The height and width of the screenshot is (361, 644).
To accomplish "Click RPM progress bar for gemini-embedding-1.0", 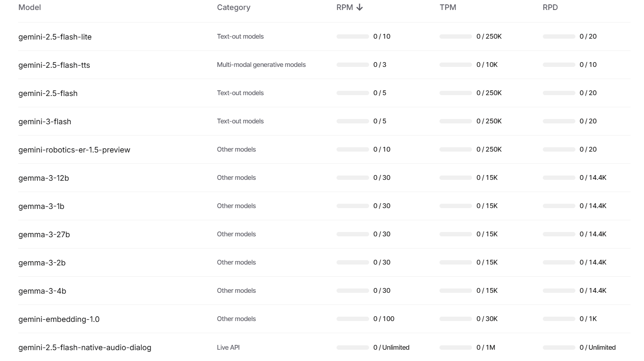I will click(353, 319).
